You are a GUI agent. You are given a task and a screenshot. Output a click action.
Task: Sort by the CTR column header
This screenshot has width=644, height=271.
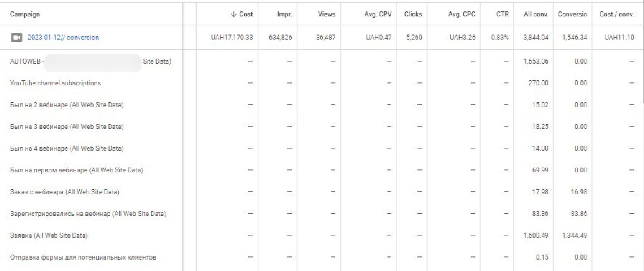(x=503, y=14)
